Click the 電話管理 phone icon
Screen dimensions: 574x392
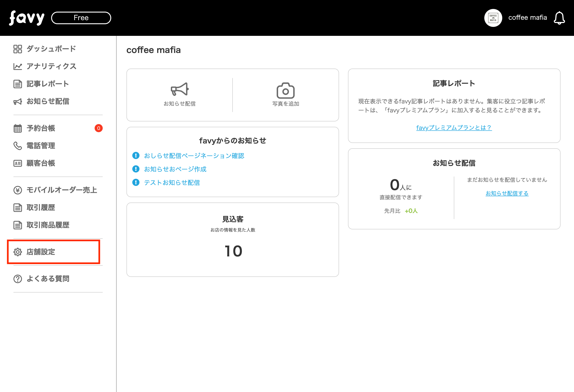(17, 146)
